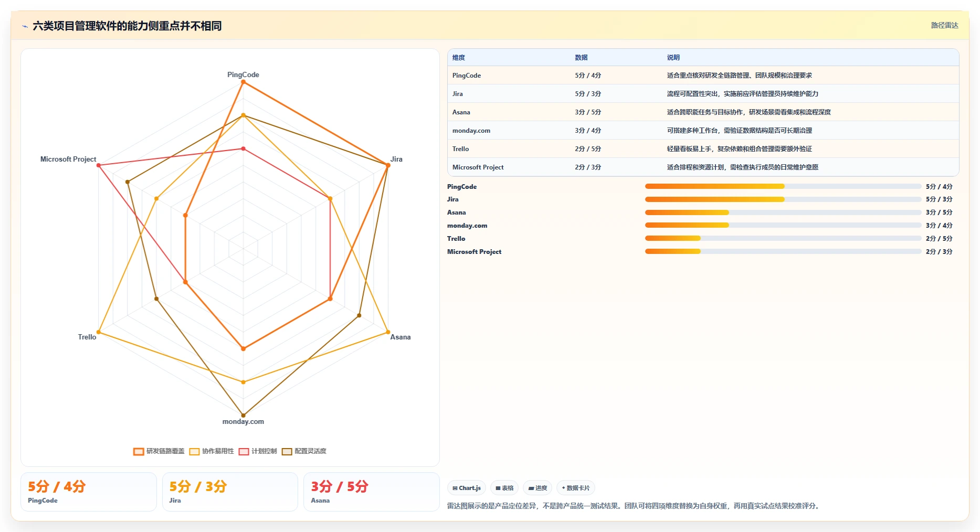The image size is (980, 532).
Task: Click the red data point on Microsoft Project axis
Action: click(98, 165)
